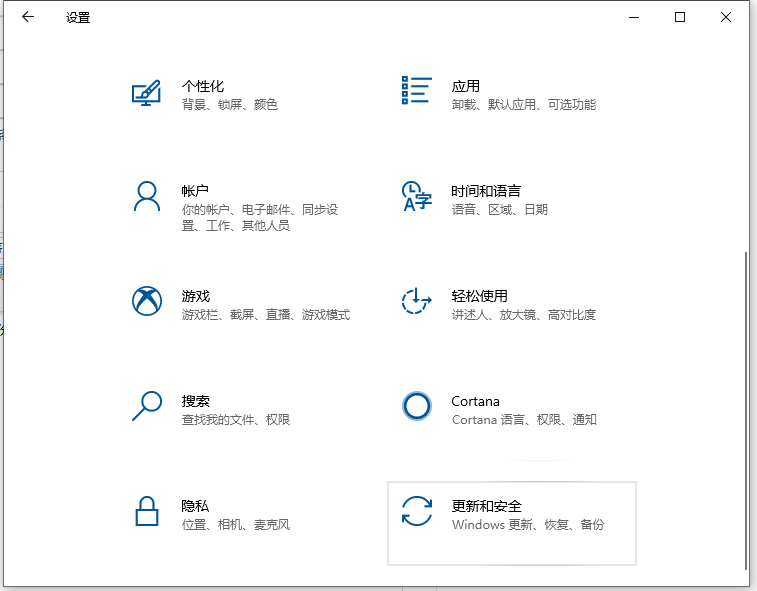Screen dimensions: 757x591
Task: Click the Cortana ring icon
Action: [x=416, y=406]
